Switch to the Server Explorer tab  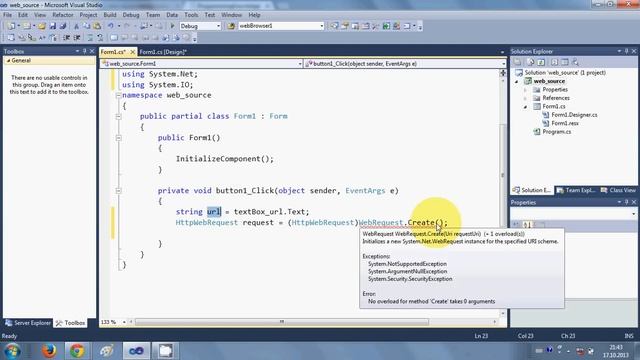[28, 323]
